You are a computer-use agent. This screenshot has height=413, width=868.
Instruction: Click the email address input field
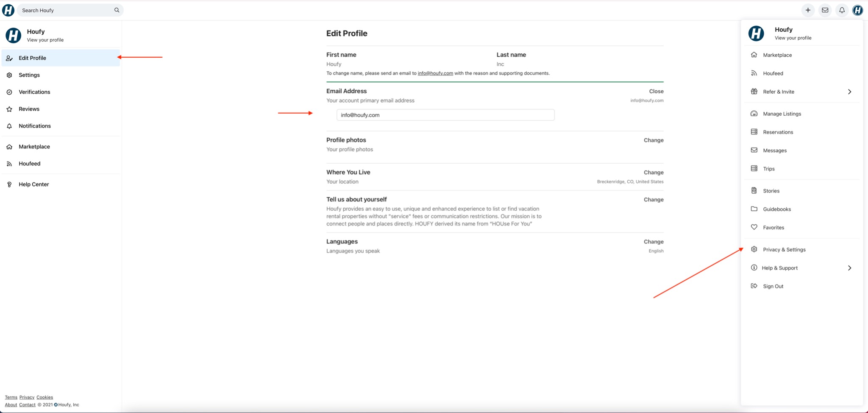[x=445, y=115]
